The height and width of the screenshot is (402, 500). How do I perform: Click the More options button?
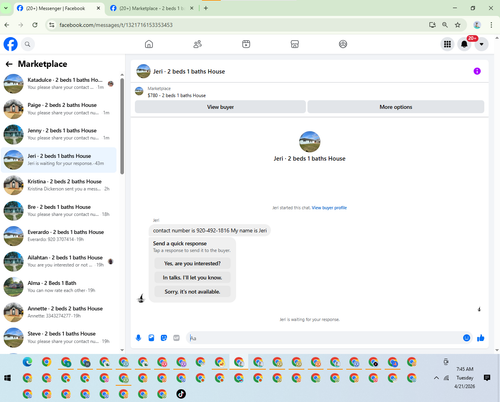(x=396, y=107)
